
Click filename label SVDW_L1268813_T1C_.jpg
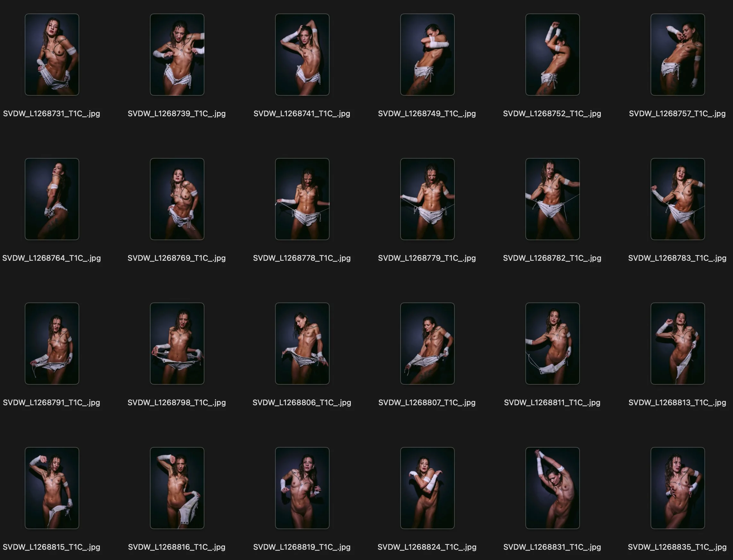pyautogui.click(x=677, y=403)
